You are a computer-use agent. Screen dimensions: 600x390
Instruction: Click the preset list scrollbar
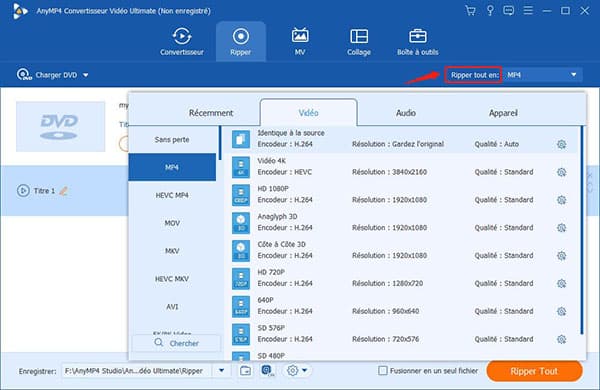pyautogui.click(x=582, y=230)
